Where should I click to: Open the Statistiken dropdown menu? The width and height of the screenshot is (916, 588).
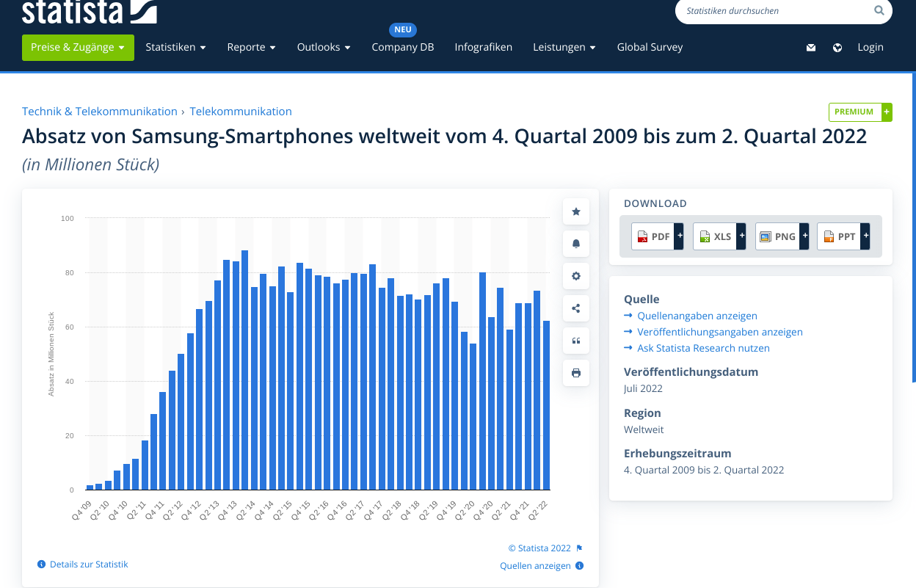(175, 47)
